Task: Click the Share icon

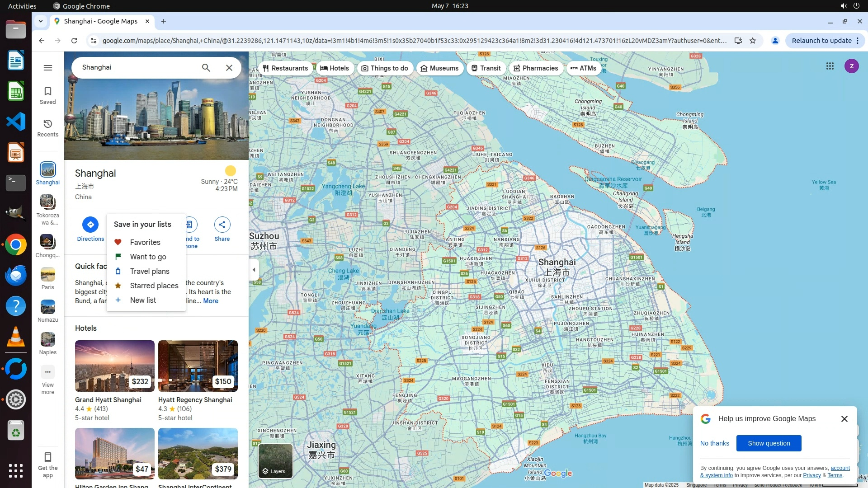Action: pos(222,229)
